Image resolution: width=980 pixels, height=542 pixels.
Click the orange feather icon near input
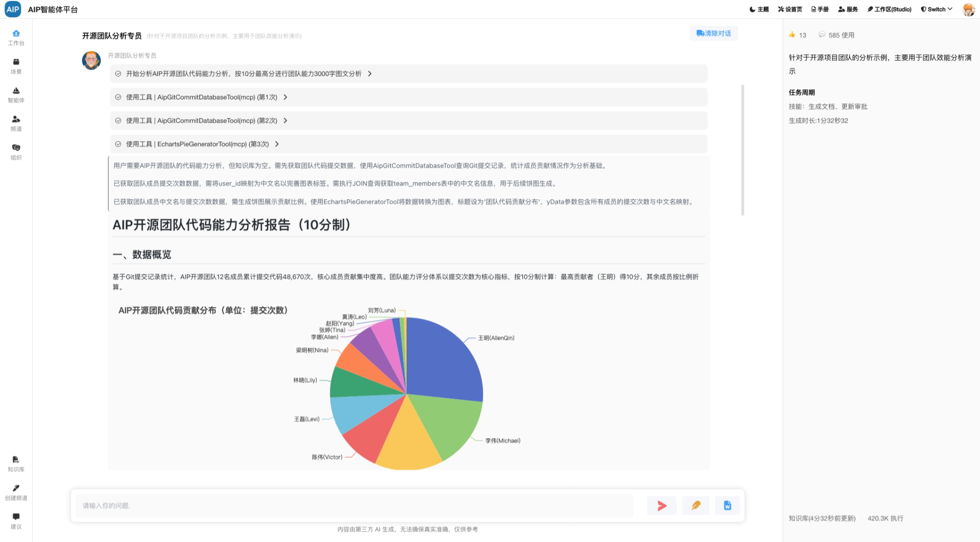695,506
